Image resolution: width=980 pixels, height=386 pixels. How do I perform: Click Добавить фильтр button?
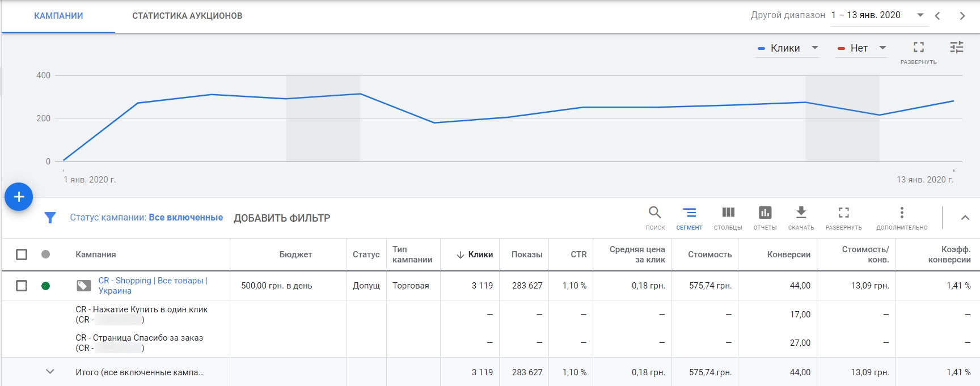coord(282,218)
